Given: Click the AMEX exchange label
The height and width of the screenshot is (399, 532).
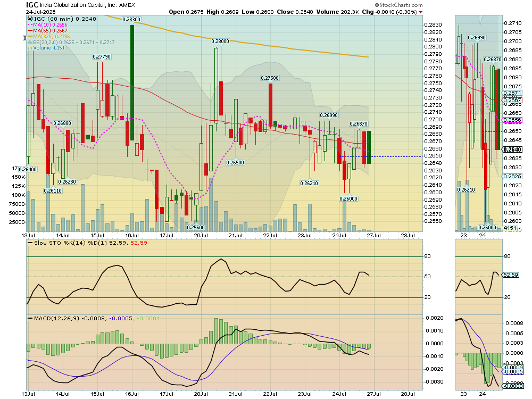Looking at the screenshot, I should 127,5.
